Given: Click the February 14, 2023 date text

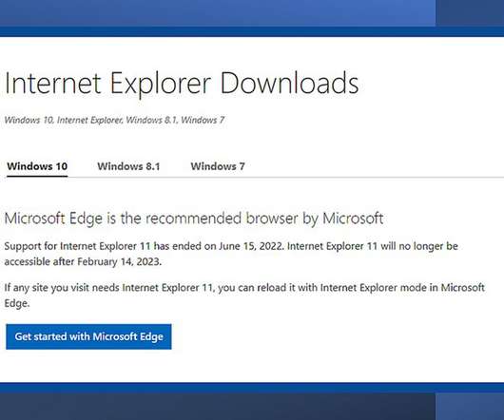Looking at the screenshot, I should [x=119, y=261].
